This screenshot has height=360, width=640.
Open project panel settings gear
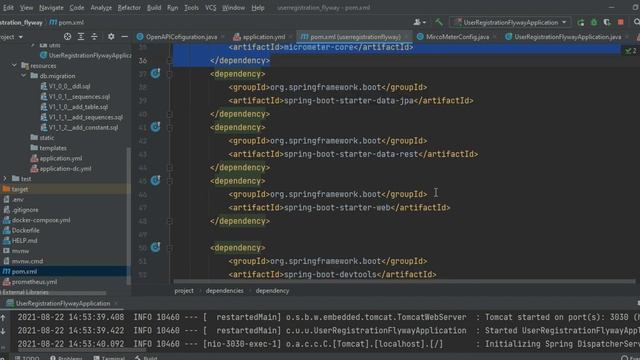[x=111, y=37]
